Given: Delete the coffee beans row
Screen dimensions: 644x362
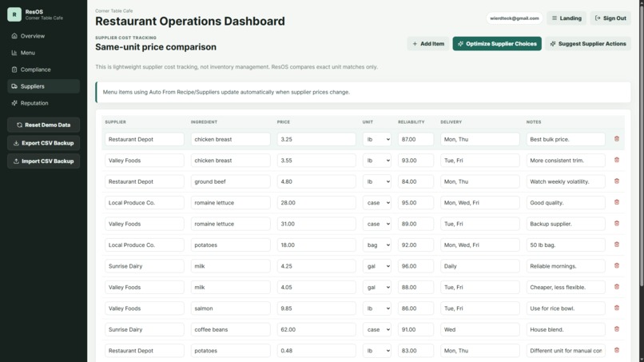Looking at the screenshot, I should pos(617,329).
